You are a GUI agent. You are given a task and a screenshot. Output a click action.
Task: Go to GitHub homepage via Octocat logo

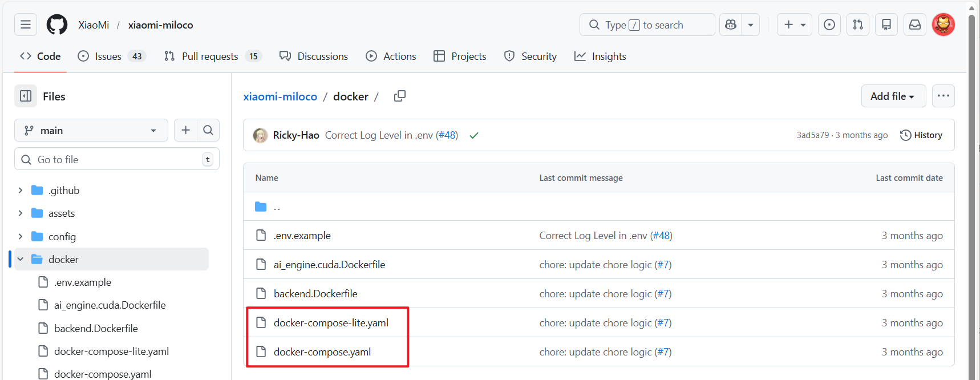(x=57, y=25)
